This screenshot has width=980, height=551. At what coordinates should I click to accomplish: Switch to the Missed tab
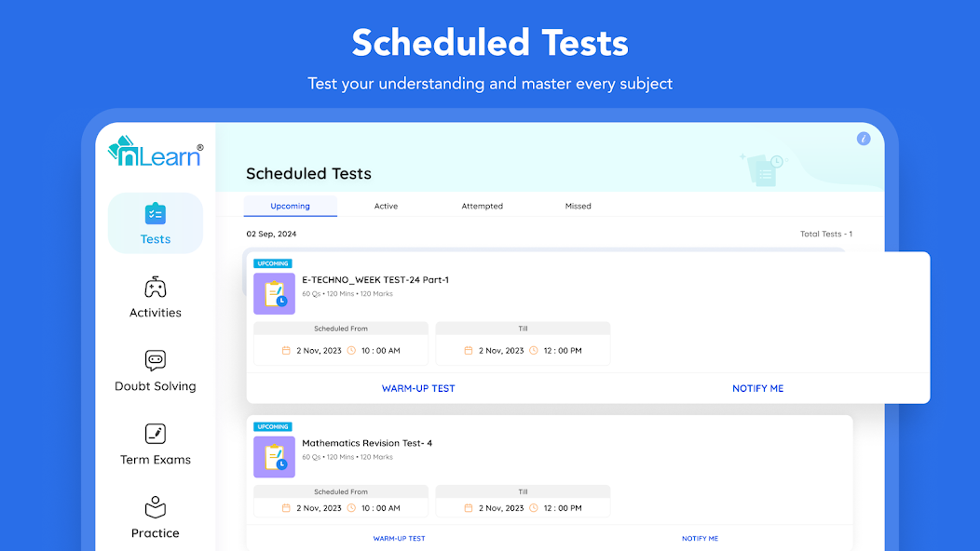pos(578,206)
